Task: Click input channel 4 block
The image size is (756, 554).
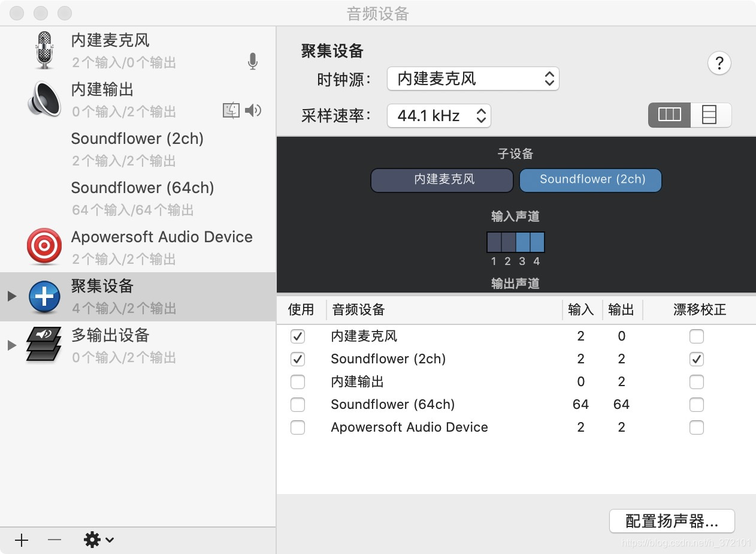Action: click(537, 242)
